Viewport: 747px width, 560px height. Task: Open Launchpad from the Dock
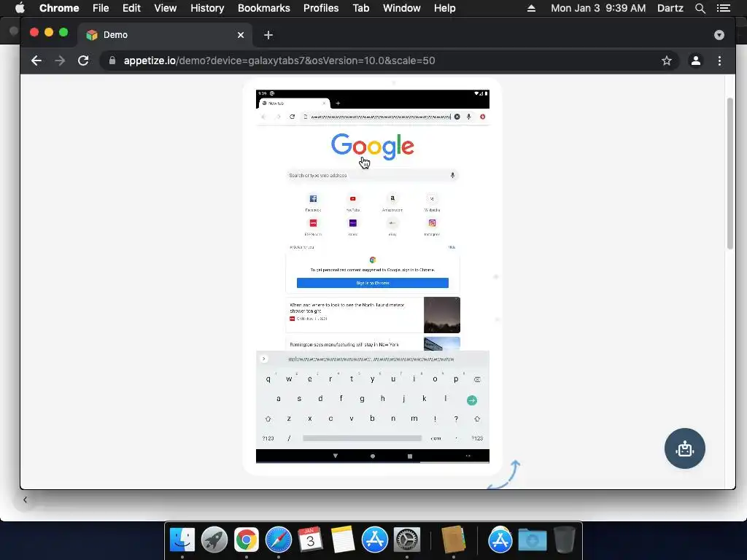(x=214, y=540)
